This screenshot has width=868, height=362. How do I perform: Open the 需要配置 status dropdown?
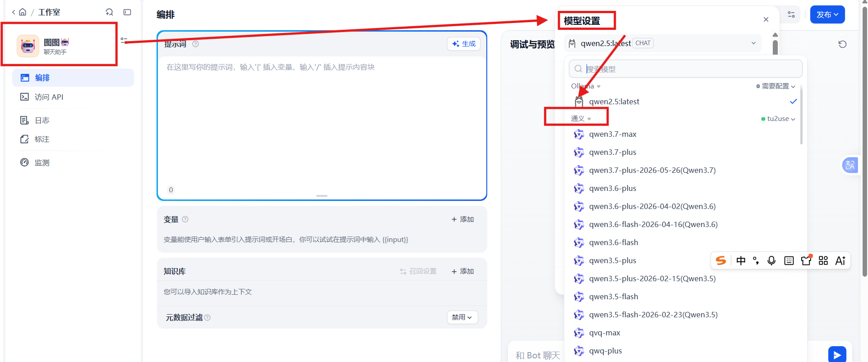pos(776,86)
